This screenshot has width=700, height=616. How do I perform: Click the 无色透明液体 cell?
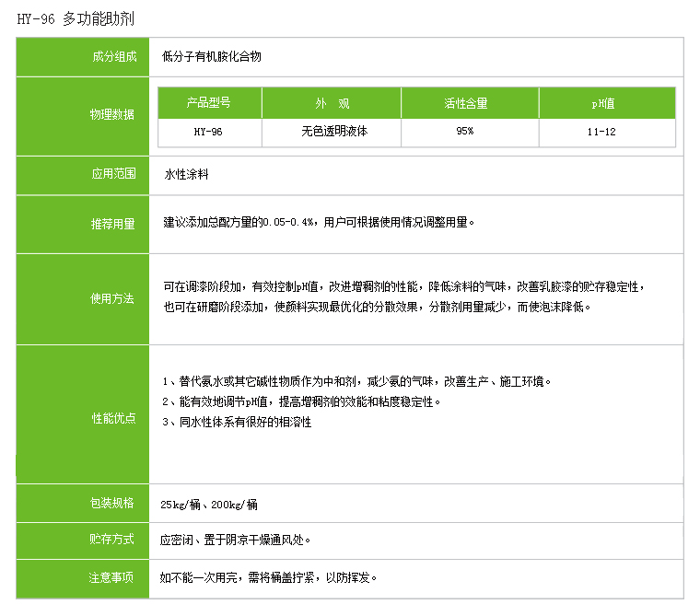point(333,132)
